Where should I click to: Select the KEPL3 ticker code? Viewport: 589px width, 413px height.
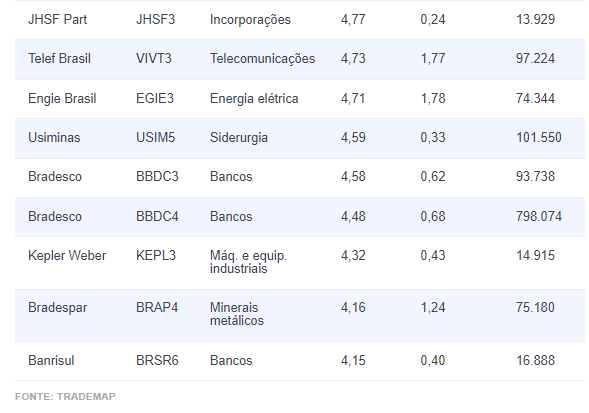coord(156,256)
